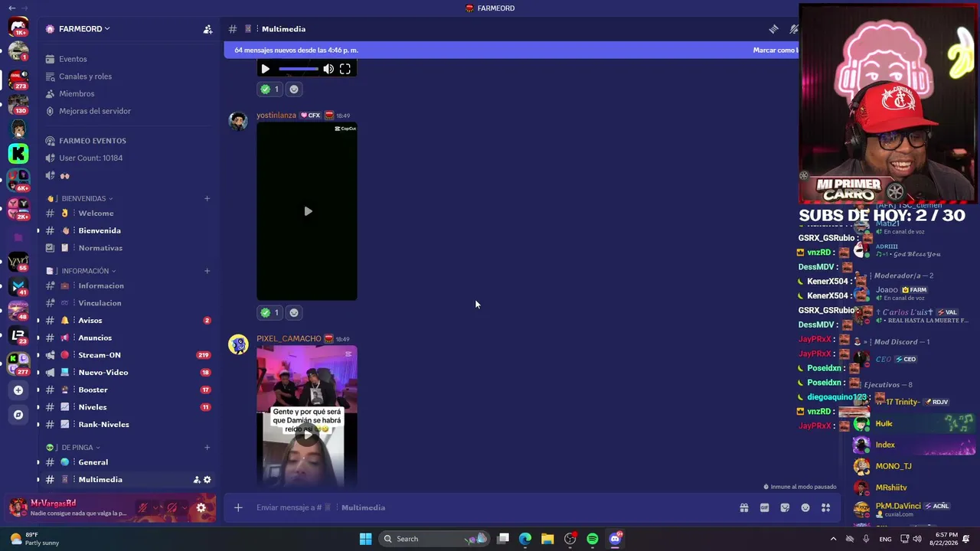Play PIXEL_CAMACHO's video thumbnail
The height and width of the screenshot is (551, 980).
pos(307,434)
